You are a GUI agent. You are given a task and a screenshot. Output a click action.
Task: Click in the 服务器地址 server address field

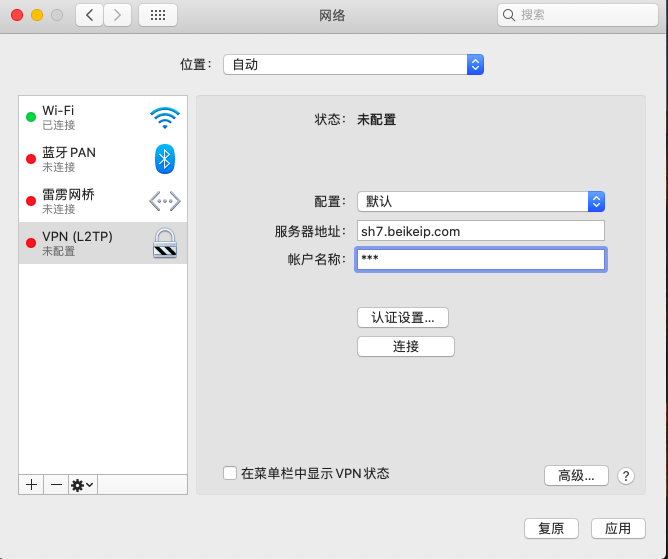480,231
